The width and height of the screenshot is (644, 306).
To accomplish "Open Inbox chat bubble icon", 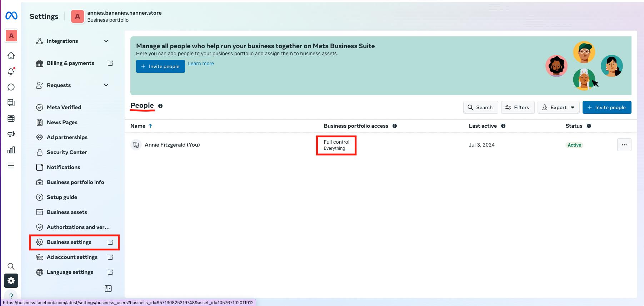I will pyautogui.click(x=11, y=87).
